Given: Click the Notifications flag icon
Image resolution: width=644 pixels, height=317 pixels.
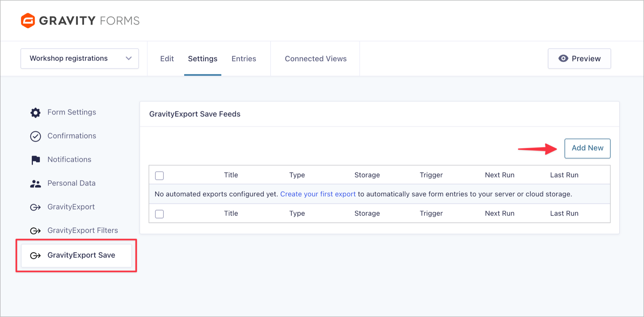Looking at the screenshot, I should coord(35,160).
